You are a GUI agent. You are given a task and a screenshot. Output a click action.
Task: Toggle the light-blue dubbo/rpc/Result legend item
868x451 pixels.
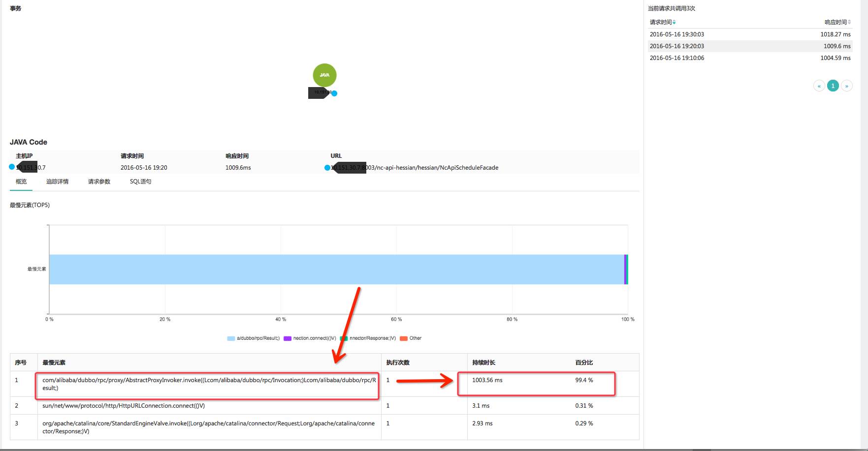[253, 338]
